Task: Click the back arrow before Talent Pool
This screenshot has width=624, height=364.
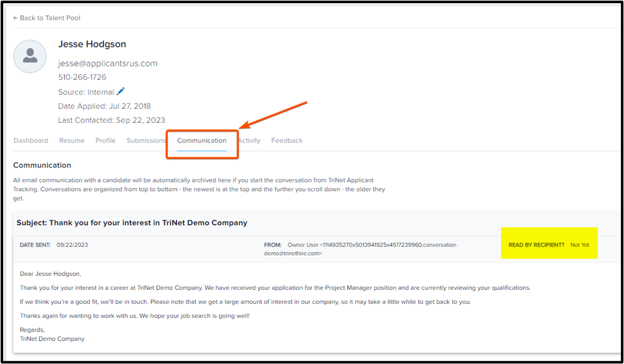Action: [x=15, y=18]
